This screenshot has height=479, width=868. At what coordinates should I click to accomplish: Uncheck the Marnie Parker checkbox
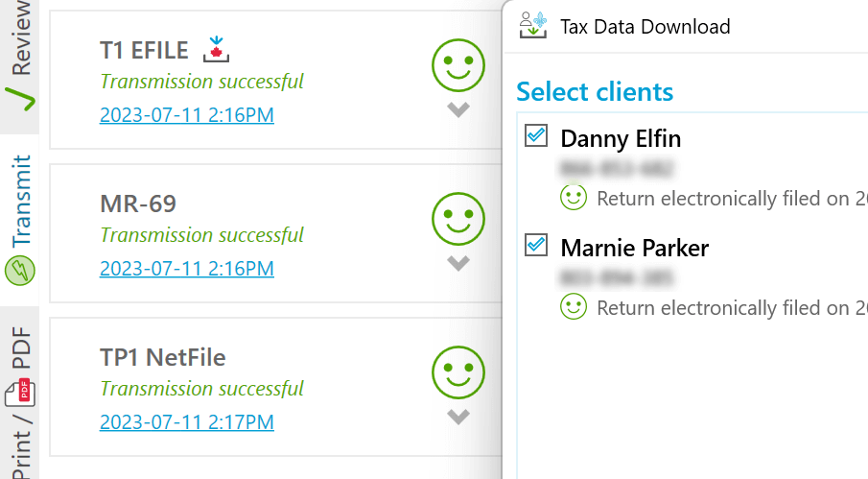coord(536,246)
